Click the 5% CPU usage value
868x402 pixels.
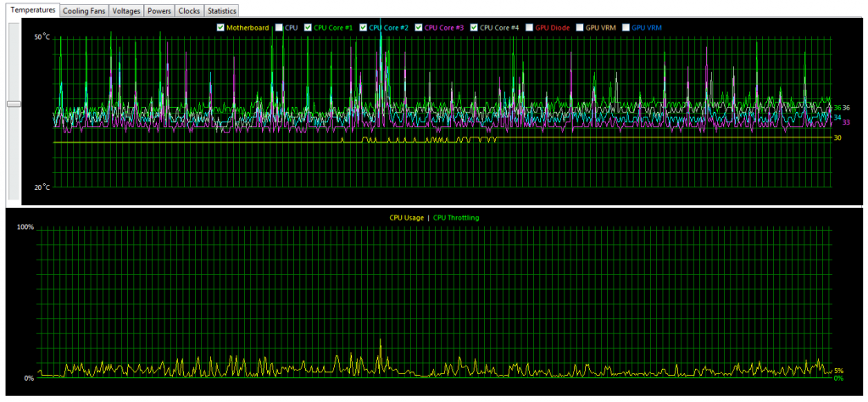[838, 371]
